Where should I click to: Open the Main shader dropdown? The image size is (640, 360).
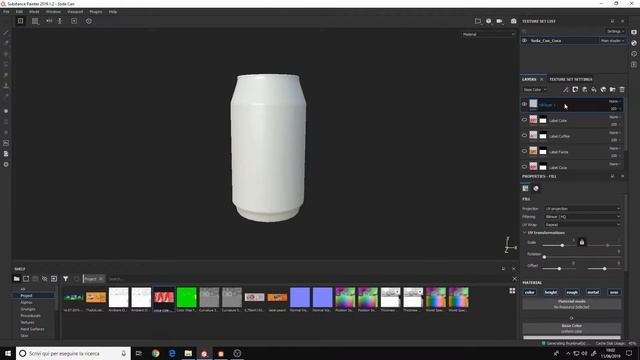pyautogui.click(x=612, y=41)
